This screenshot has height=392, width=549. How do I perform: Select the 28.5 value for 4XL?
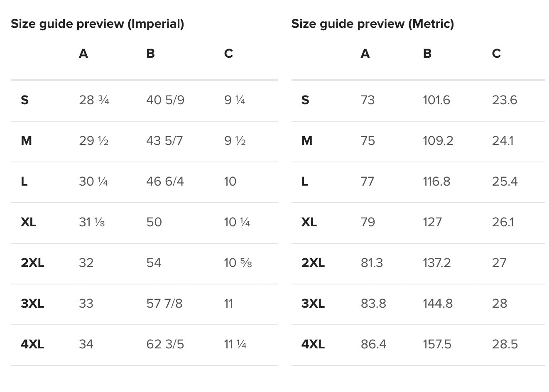(505, 344)
